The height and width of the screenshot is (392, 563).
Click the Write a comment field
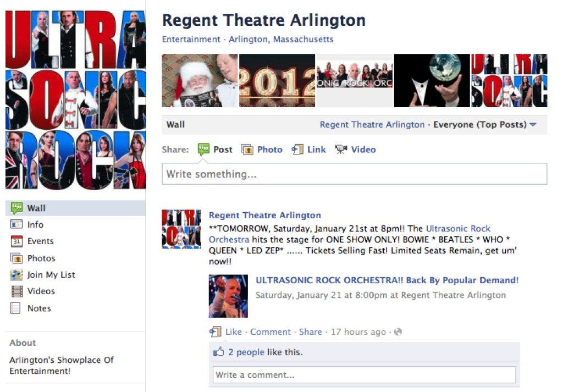pos(364,375)
